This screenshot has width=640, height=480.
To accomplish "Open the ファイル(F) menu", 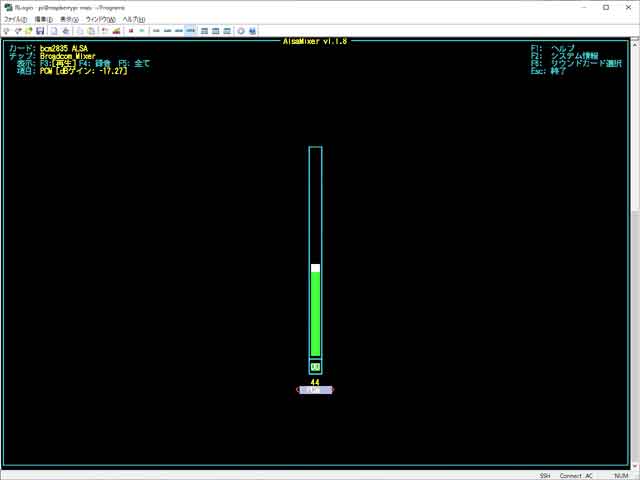I will (15, 19).
